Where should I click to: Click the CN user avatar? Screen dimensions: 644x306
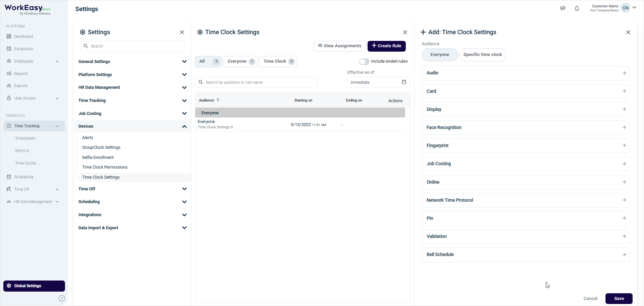(625, 8)
